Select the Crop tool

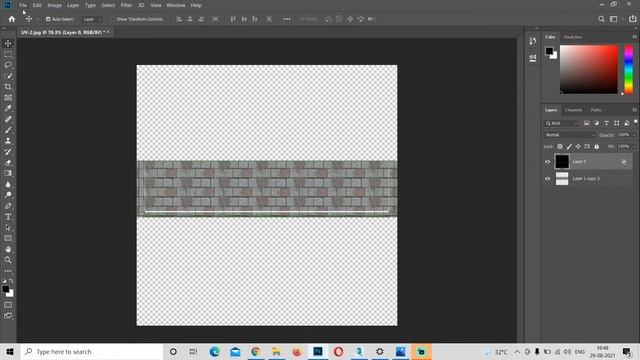pos(8,87)
